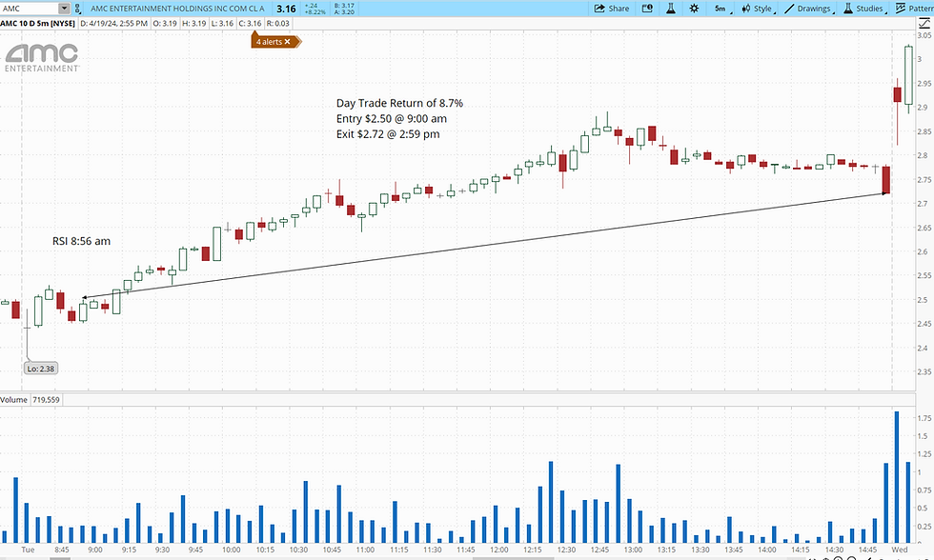The width and height of the screenshot is (934, 560).
Task: Click the date field D: 4/19/24, 2:55 PM
Action: pos(113,23)
